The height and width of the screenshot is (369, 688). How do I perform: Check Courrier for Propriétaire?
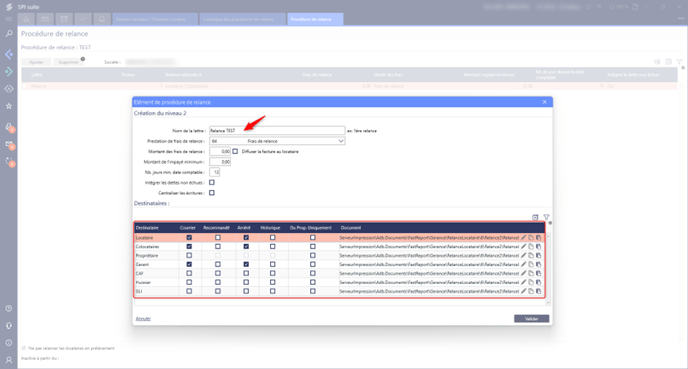(189, 255)
